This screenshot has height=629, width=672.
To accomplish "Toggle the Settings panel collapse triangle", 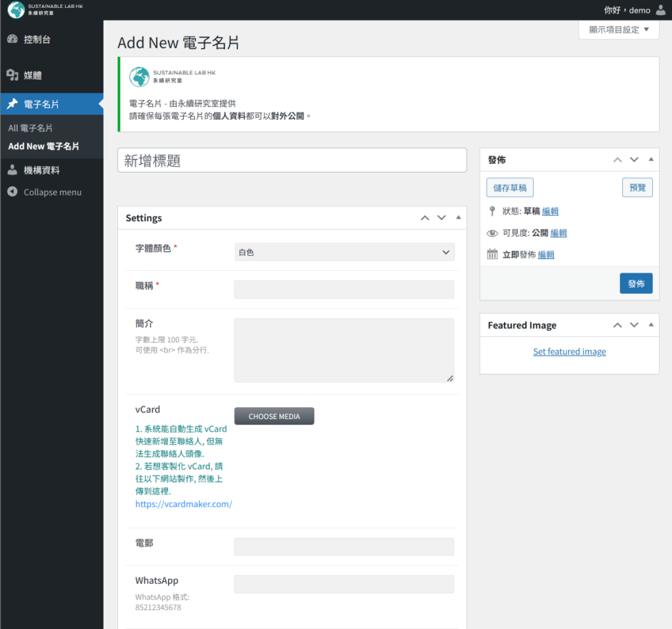I will pos(458,218).
